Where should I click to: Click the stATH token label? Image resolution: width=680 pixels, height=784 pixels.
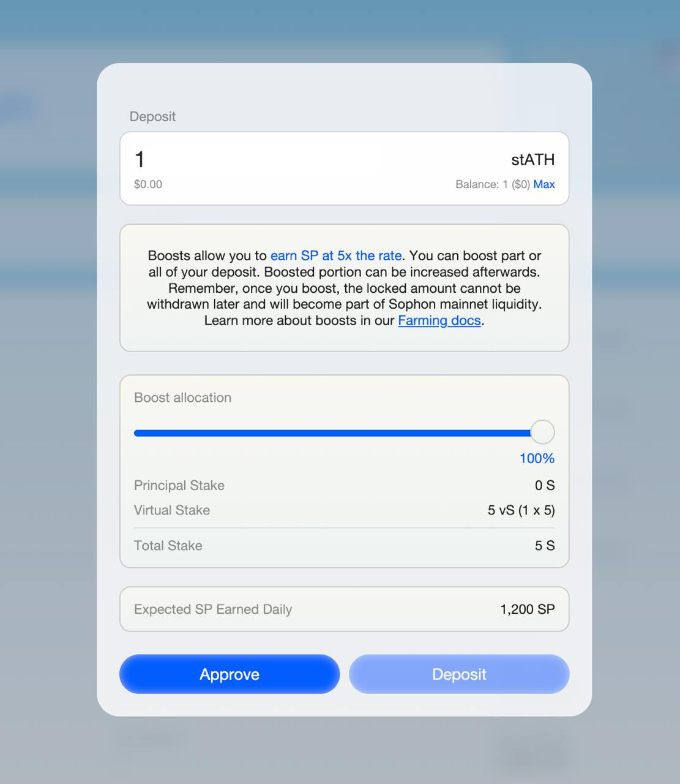[x=532, y=160]
